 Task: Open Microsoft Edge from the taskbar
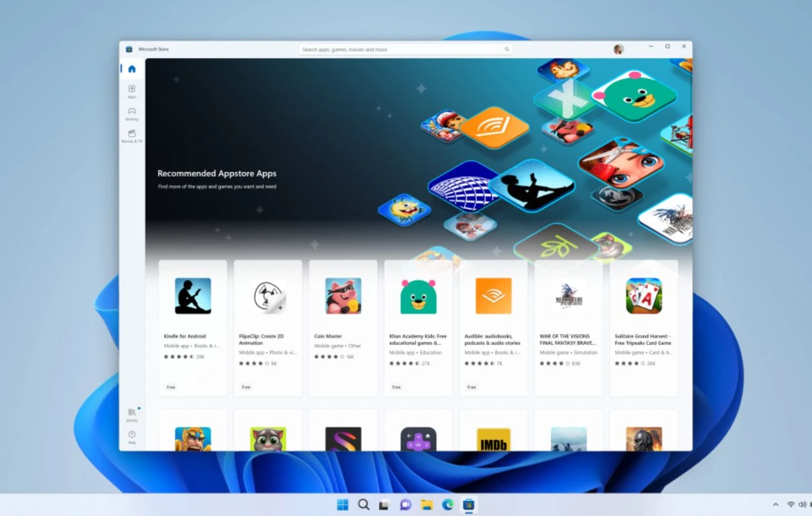click(x=446, y=505)
